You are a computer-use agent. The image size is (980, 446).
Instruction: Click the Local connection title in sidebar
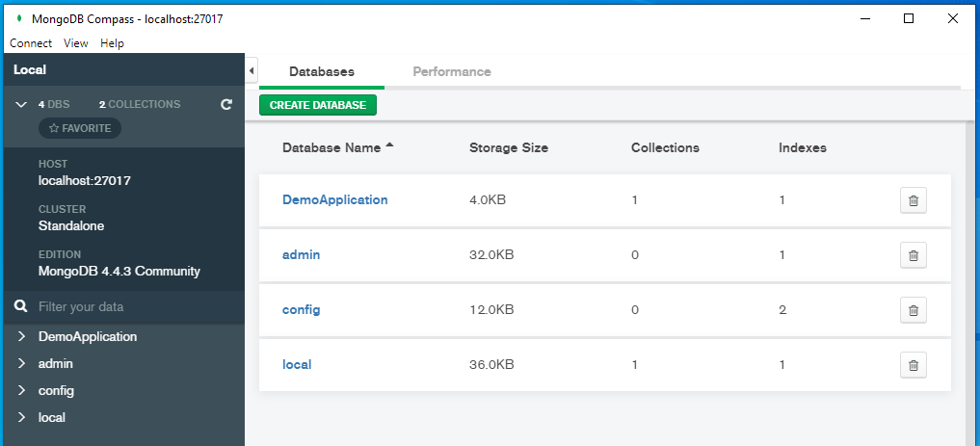coord(30,70)
